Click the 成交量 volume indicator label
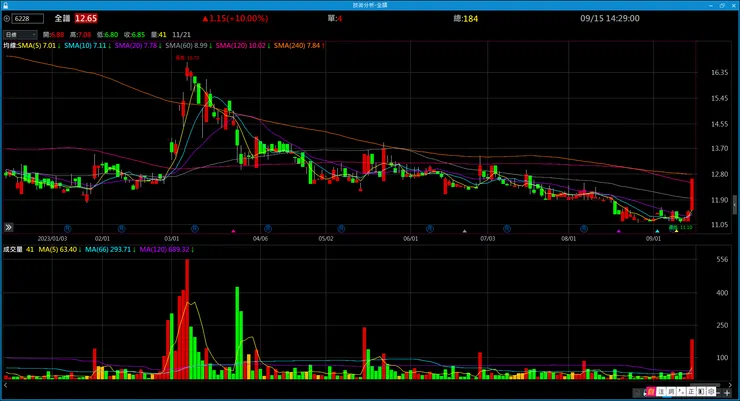This screenshot has width=740, height=401. pos(13,249)
